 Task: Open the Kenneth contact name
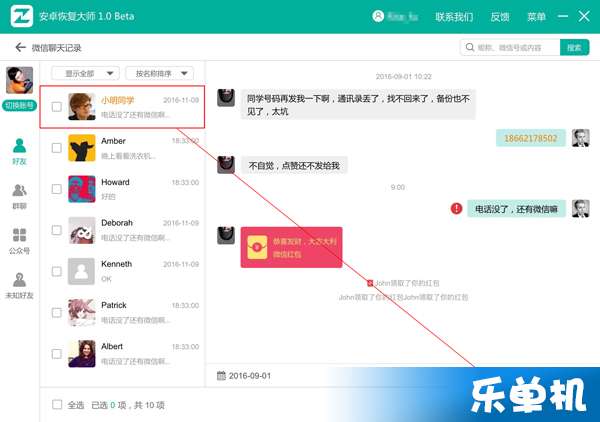click(116, 264)
